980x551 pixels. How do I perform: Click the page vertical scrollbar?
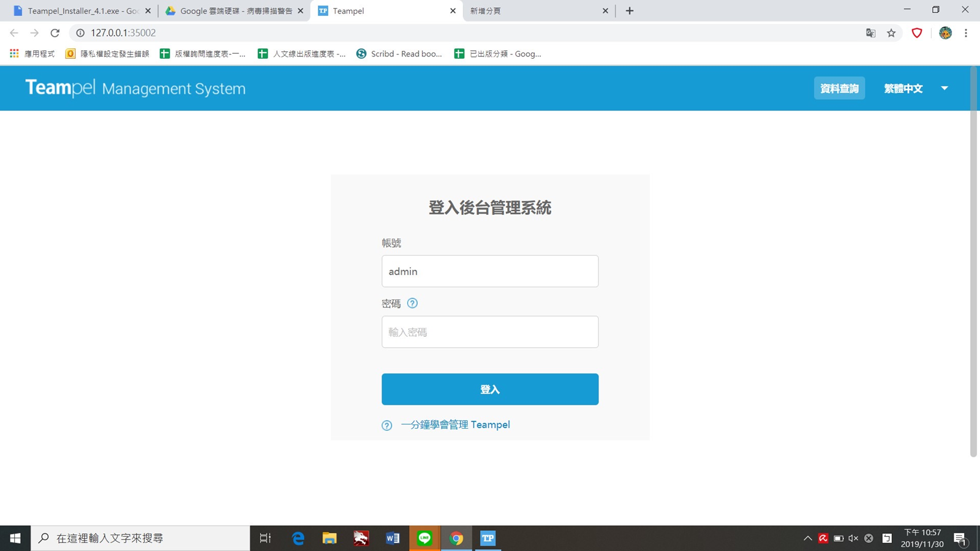pyautogui.click(x=973, y=263)
